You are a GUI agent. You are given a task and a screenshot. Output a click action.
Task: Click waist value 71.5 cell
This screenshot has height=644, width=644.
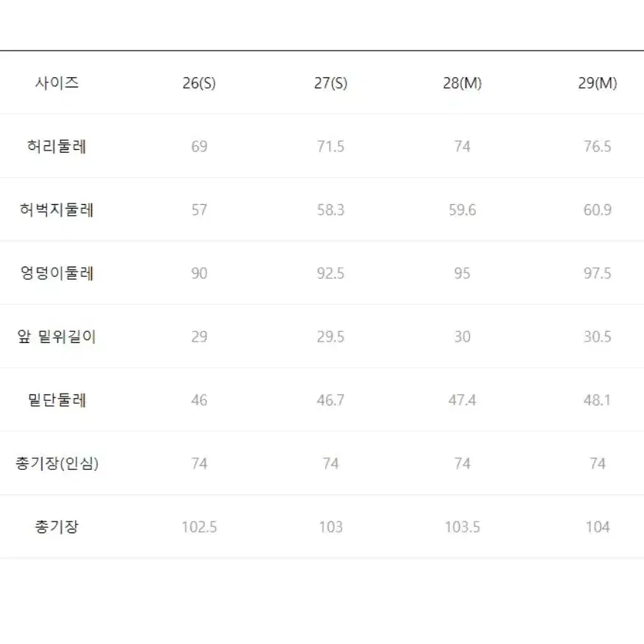[x=330, y=147]
